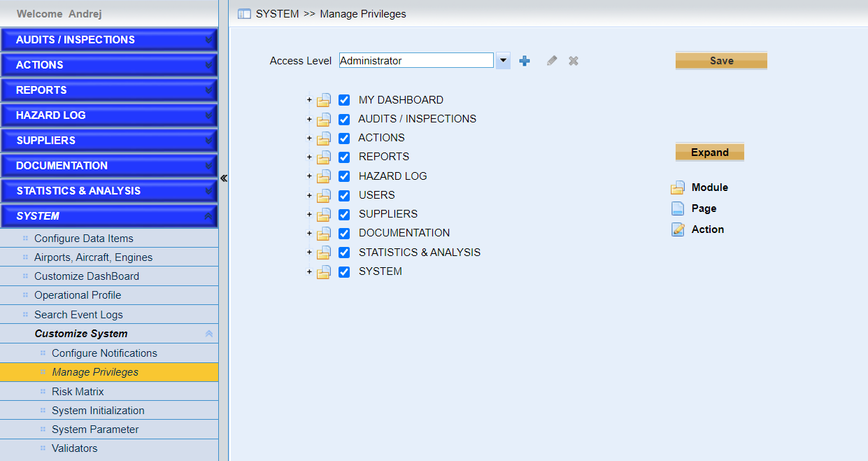
Task: Open the Risk Matrix menu item
Action: [x=78, y=392]
